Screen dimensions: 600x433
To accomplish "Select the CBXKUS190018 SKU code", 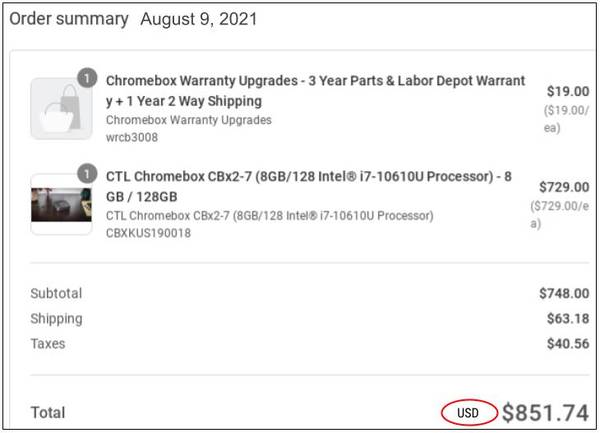I will tap(148, 232).
